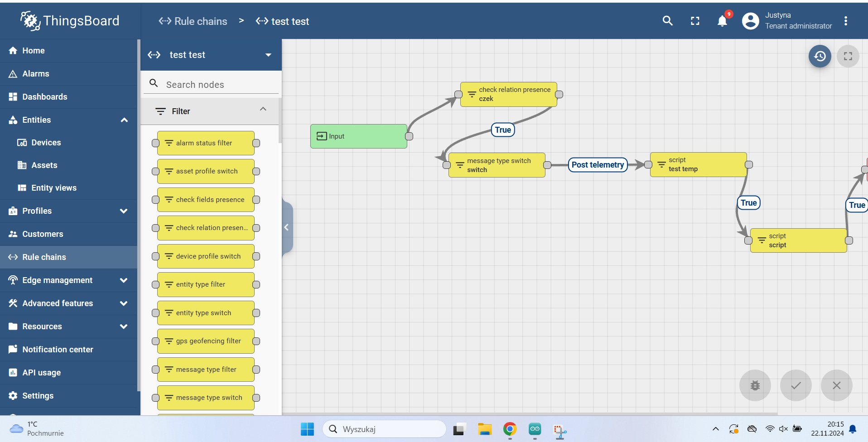Pick the check relation presence library node
The height and width of the screenshot is (442, 868).
click(206, 228)
